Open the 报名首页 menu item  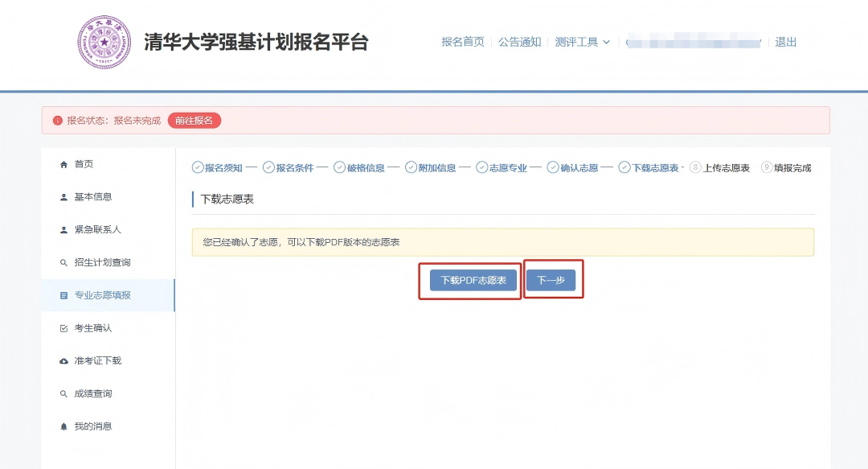click(x=462, y=42)
